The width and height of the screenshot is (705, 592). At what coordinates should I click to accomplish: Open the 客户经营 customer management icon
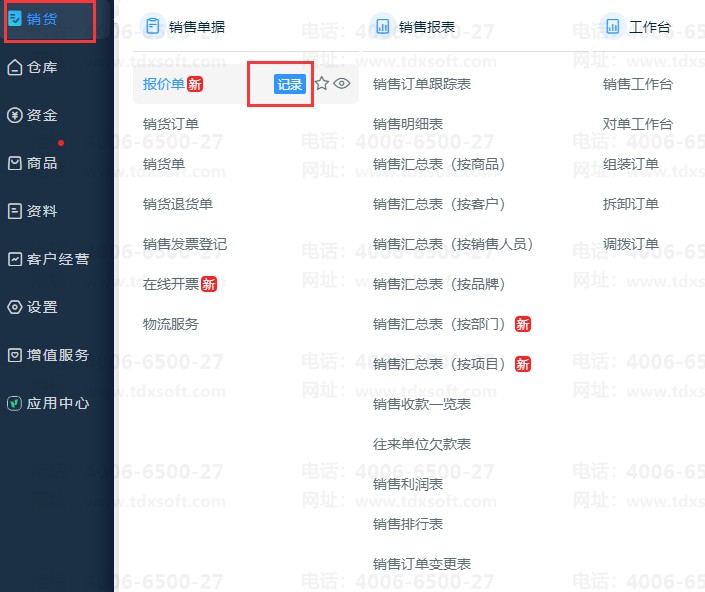point(15,259)
